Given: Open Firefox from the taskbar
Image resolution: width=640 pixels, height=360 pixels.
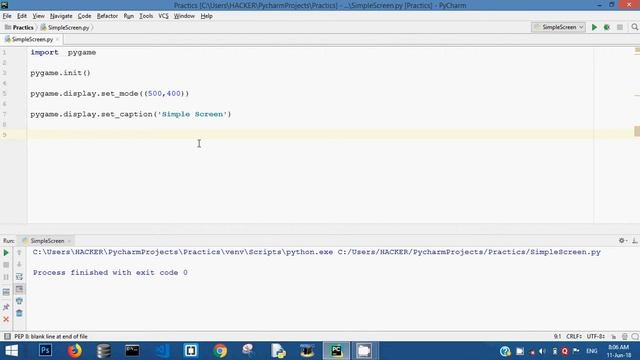Looking at the screenshot, I should coord(74,351).
